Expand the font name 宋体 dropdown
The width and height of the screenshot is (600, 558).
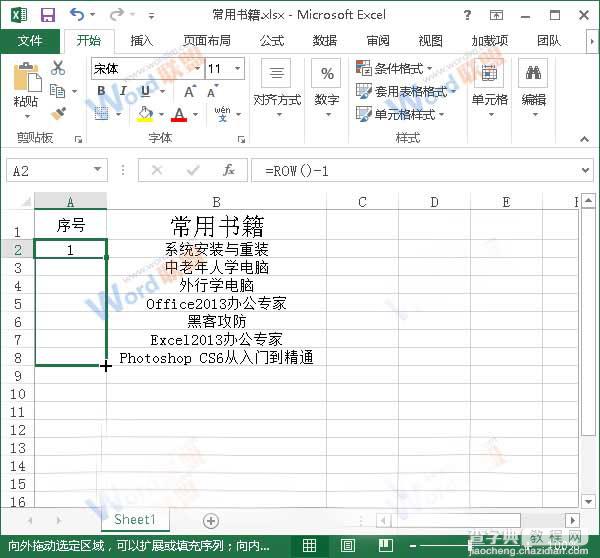point(197,69)
